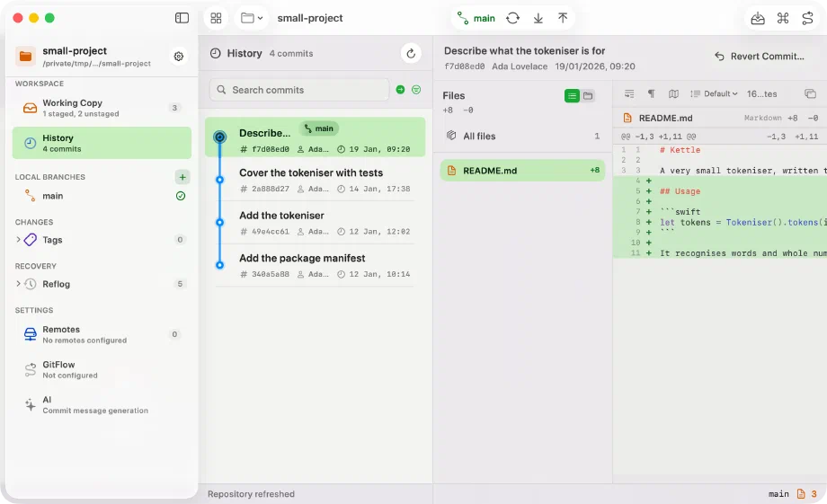The width and height of the screenshot is (827, 504).
Task: Open repository settings gear icon
Action: [179, 56]
